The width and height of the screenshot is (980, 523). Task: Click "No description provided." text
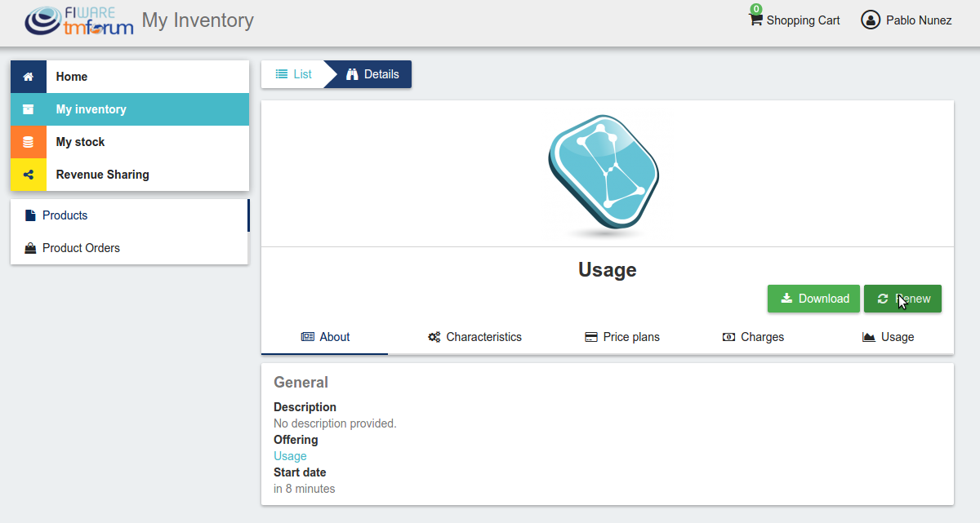335,423
